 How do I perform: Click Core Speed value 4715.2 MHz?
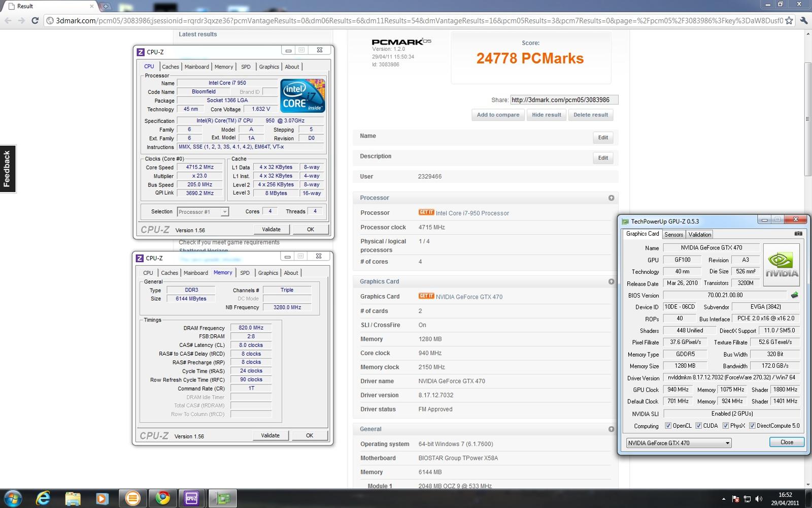coord(199,167)
